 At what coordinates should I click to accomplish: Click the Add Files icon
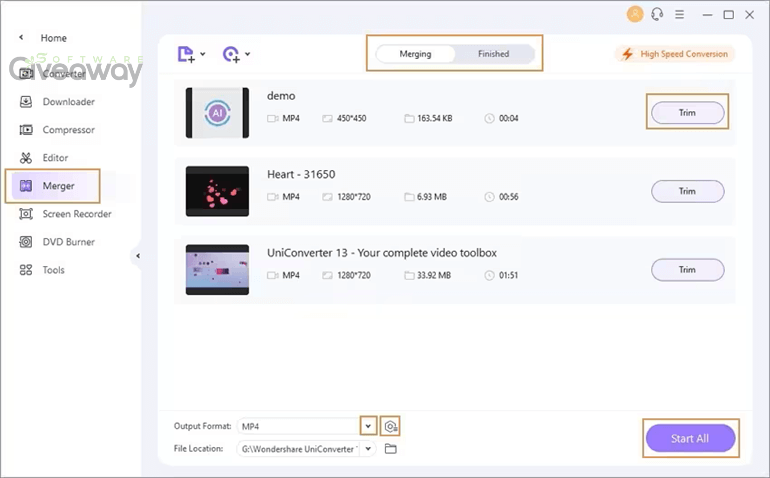186,54
